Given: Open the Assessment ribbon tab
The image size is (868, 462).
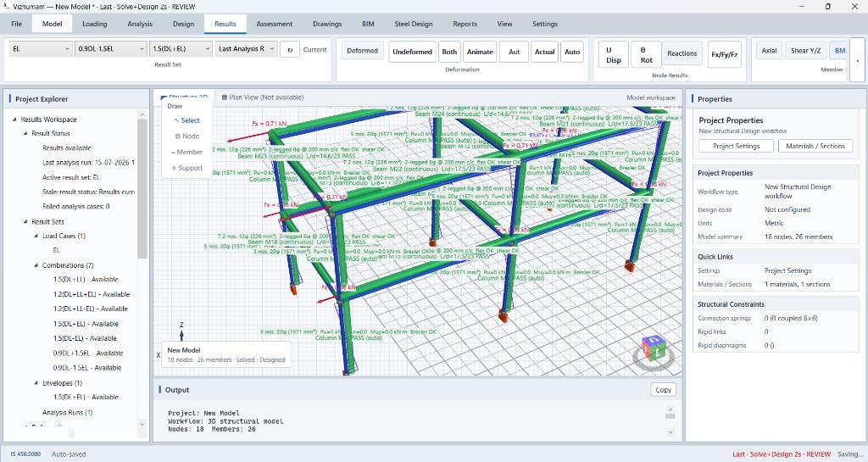Looking at the screenshot, I should (274, 24).
